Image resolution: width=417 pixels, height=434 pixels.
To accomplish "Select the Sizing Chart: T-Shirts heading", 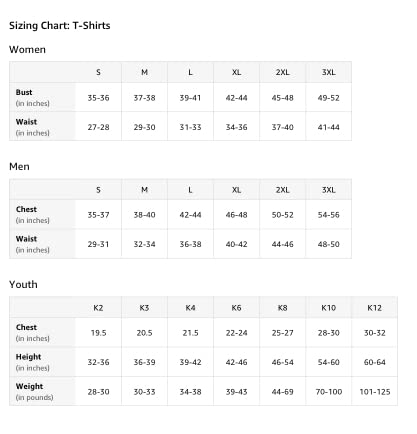I will point(60,26).
